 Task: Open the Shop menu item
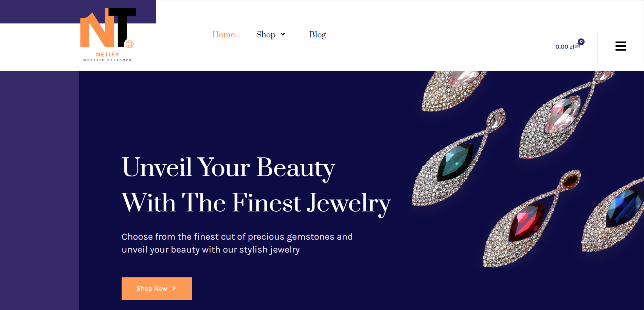pos(266,35)
